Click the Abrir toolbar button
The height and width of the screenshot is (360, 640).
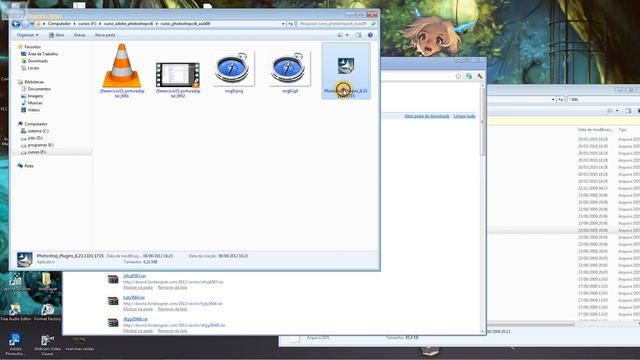pos(56,35)
